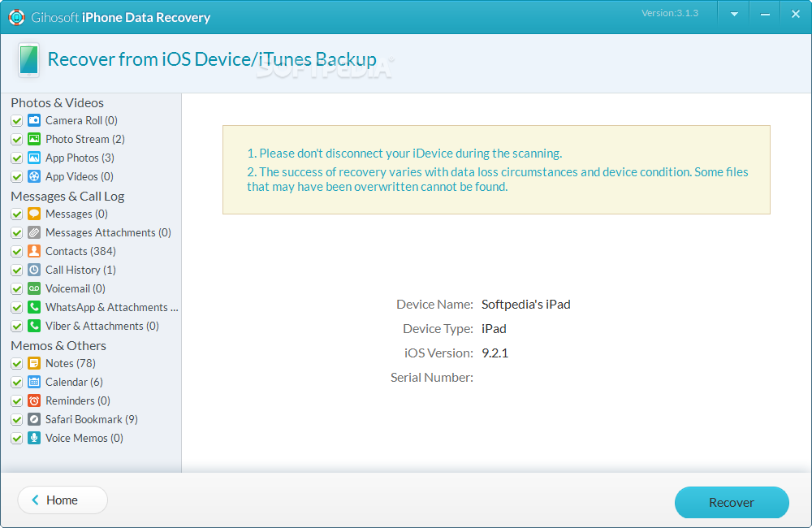Click the Gihosoft lifebuoy logo icon
This screenshot has height=528, width=812.
point(16,17)
